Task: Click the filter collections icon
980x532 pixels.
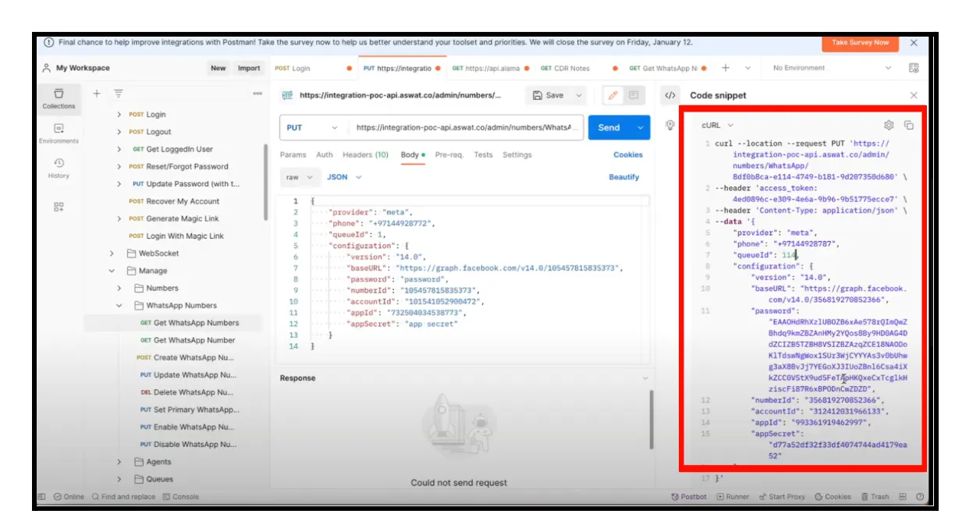Action: pos(119,94)
